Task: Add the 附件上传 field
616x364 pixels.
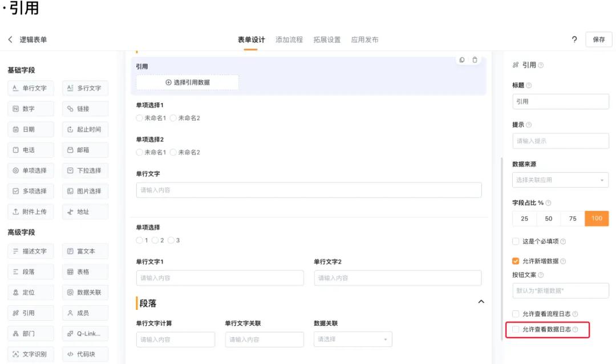Action: [31, 212]
